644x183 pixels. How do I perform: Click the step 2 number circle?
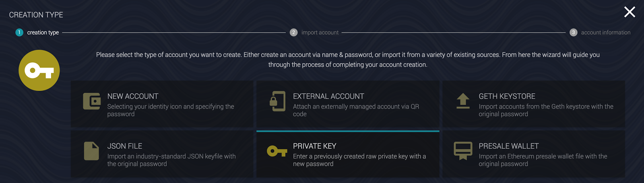[294, 33]
